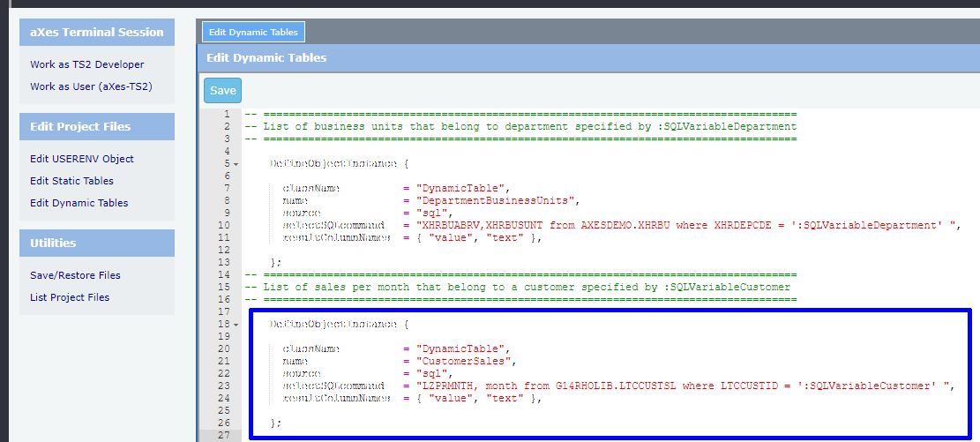Click line number 10 in gutter
The height and width of the screenshot is (442, 980).
pyautogui.click(x=225, y=225)
